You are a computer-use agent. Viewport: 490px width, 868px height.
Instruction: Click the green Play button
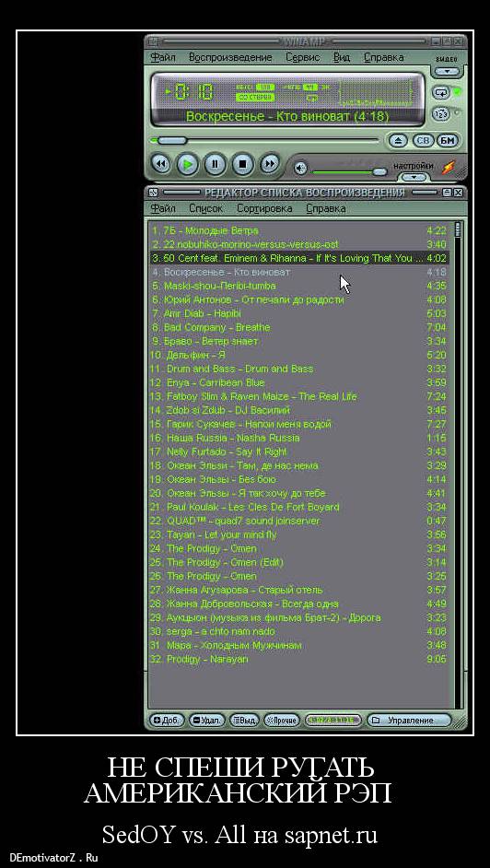click(188, 164)
